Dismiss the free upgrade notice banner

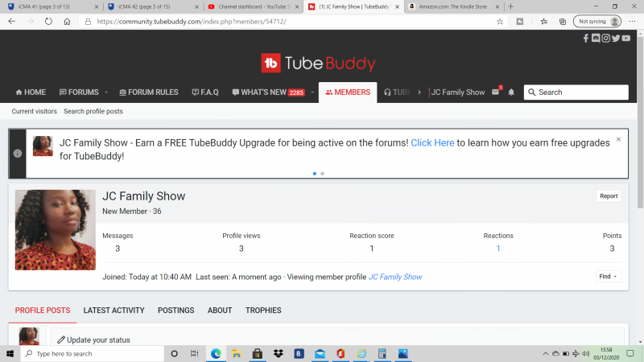618,139
